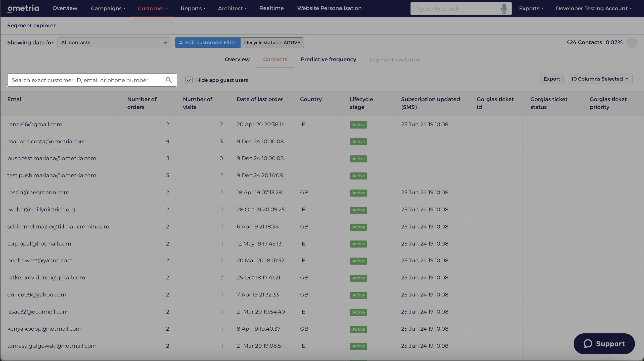Click the Segment evolution tab
Screen dimensions: 644x361
click(x=395, y=60)
